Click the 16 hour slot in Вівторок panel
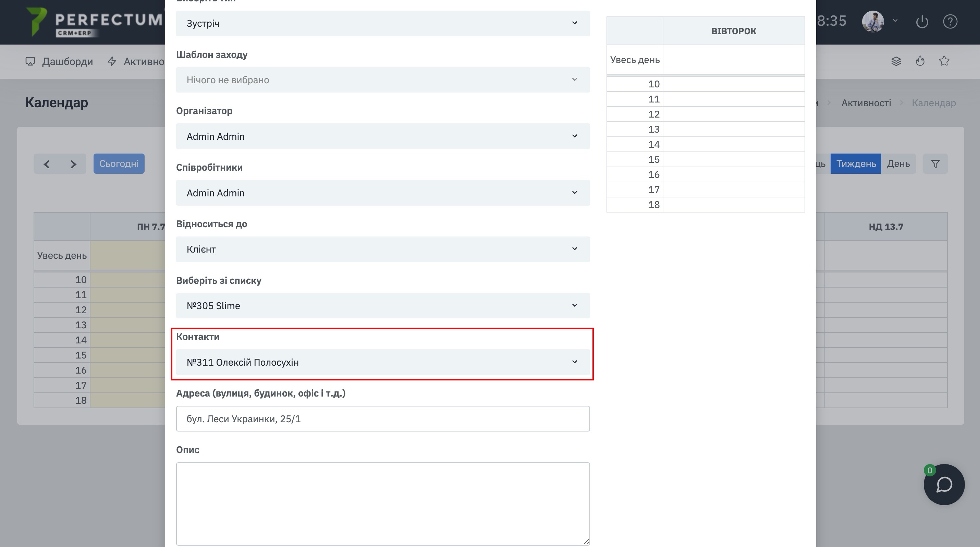Viewport: 980px width, 547px height. (734, 174)
